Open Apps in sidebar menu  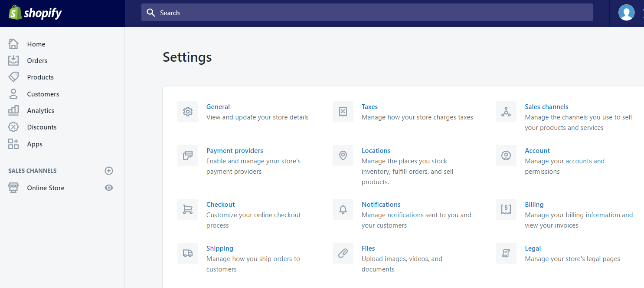pyautogui.click(x=35, y=144)
